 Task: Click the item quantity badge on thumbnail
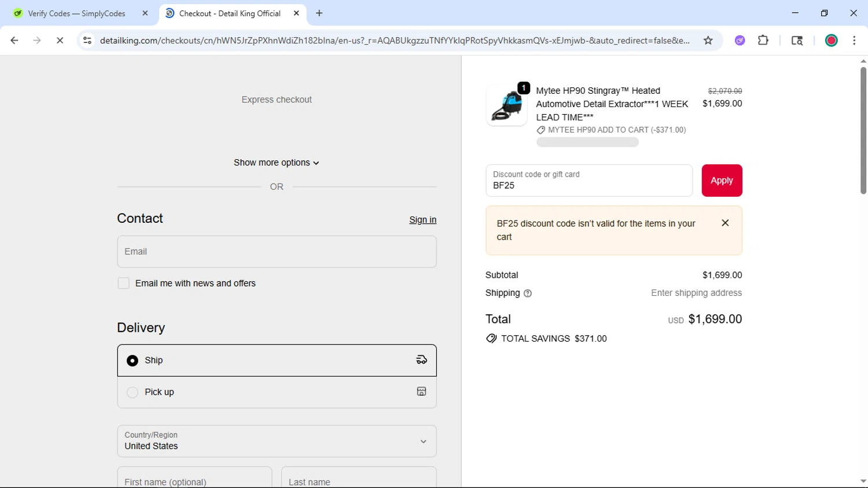pyautogui.click(x=524, y=88)
